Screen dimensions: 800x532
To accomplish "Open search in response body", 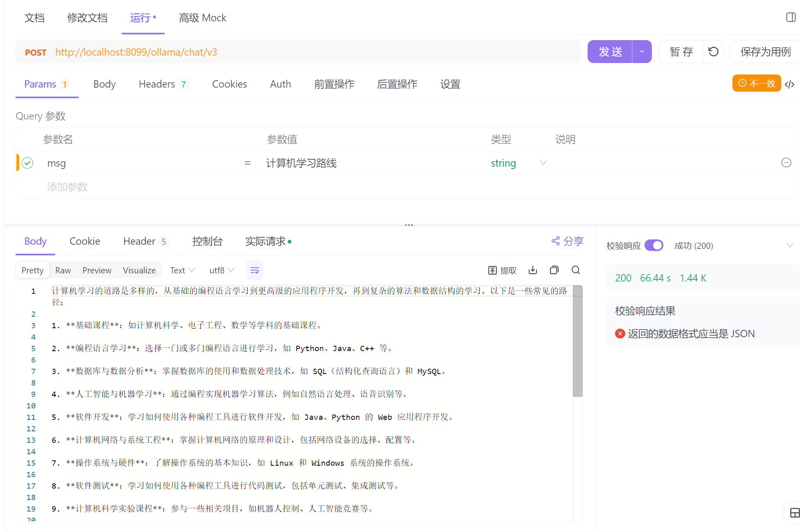I will pyautogui.click(x=575, y=270).
